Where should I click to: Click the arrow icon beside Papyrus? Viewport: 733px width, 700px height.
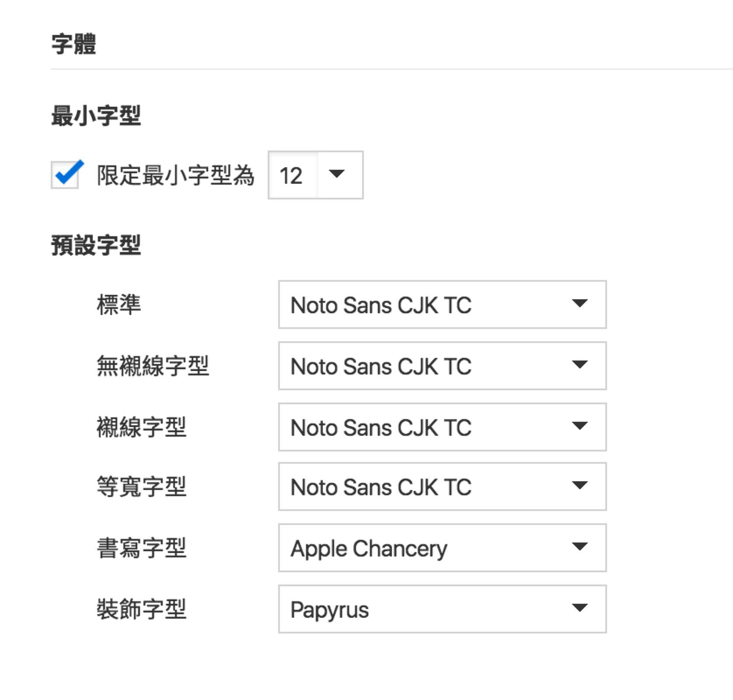(579, 608)
